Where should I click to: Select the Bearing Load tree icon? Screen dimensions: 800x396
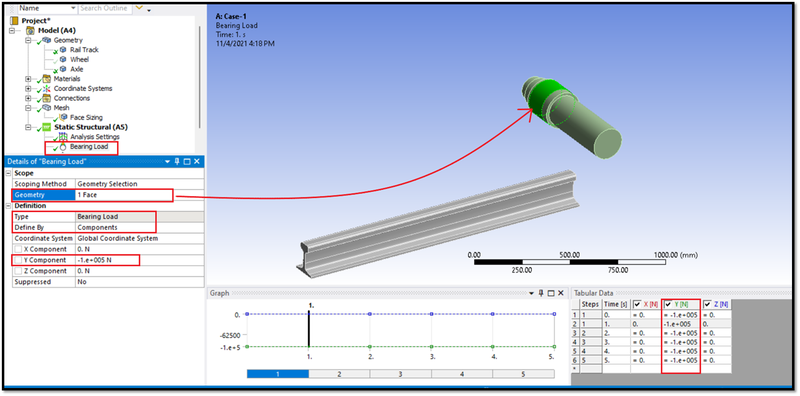click(63, 147)
